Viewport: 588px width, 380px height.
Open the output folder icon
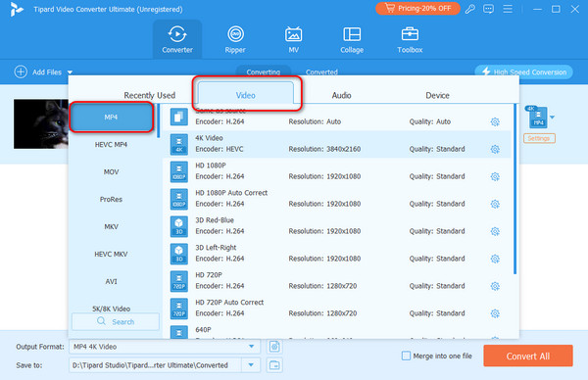coord(274,365)
